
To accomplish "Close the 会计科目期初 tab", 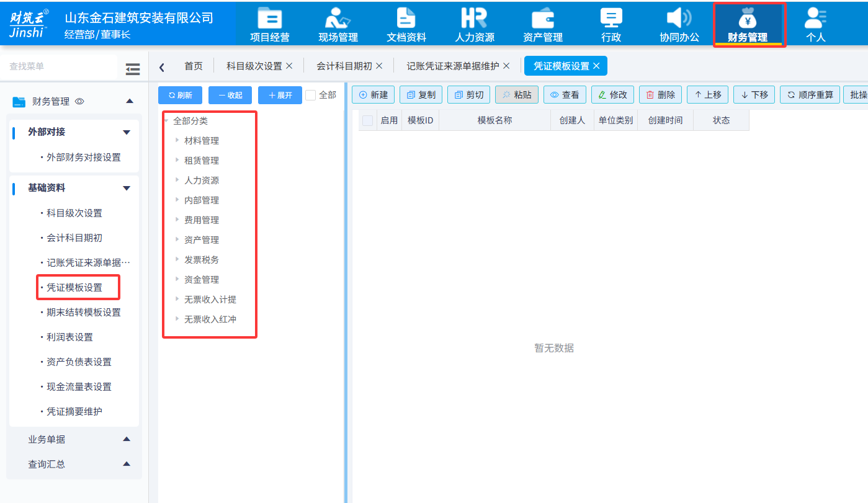I will [x=379, y=66].
